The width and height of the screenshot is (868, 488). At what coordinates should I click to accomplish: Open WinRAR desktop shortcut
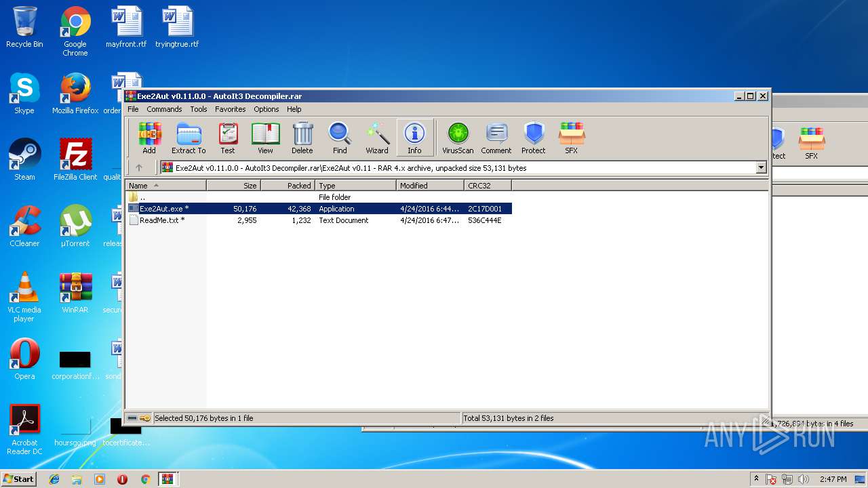click(75, 293)
